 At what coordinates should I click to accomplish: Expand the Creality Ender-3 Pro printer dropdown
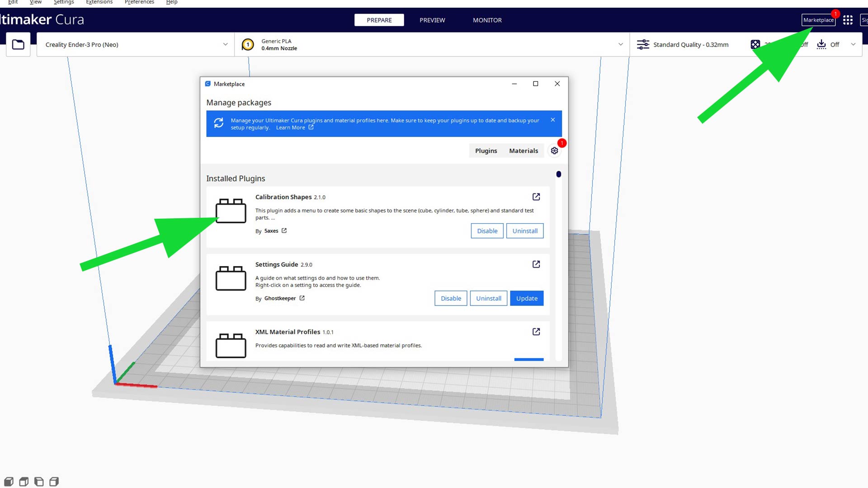tap(225, 44)
